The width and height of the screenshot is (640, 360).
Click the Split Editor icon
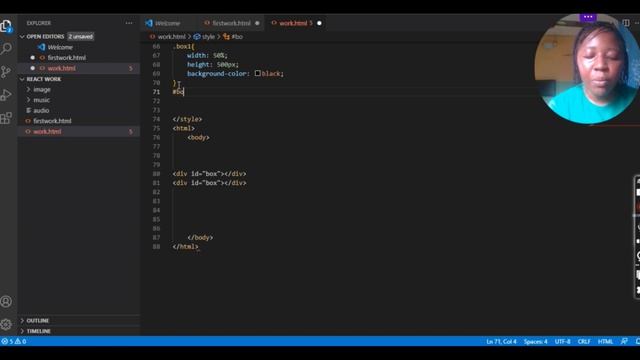click(626, 23)
